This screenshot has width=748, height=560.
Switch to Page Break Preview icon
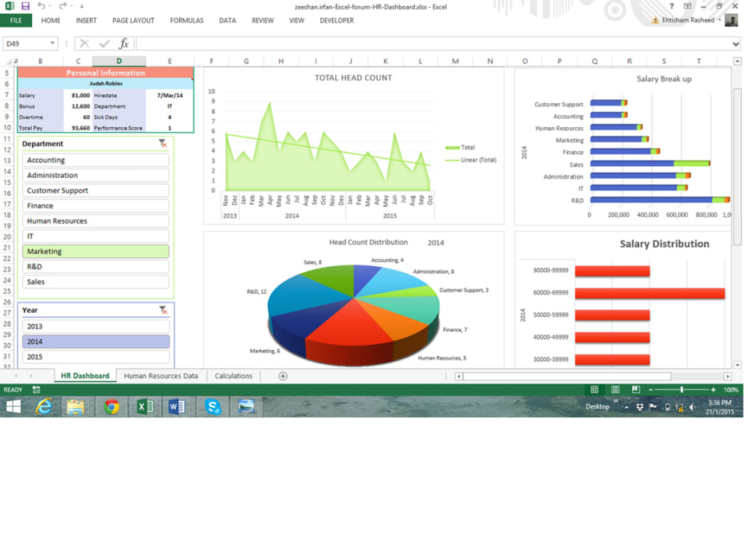[636, 390]
